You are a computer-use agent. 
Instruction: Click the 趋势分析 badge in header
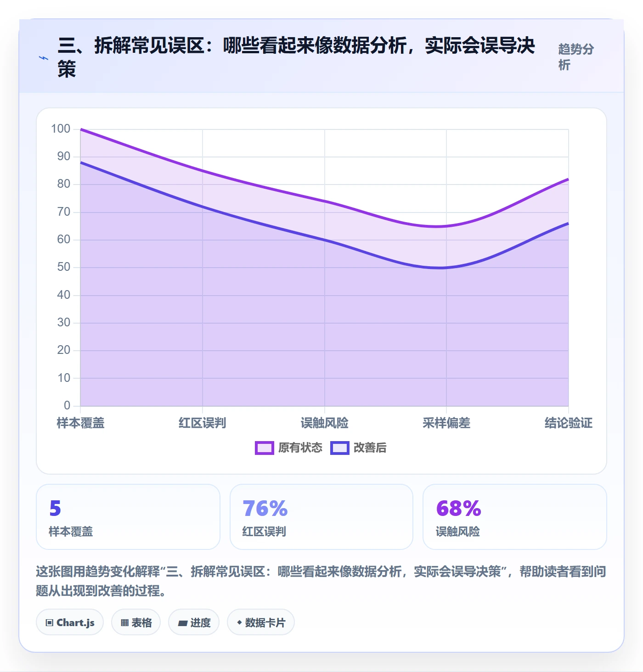pyautogui.click(x=576, y=57)
